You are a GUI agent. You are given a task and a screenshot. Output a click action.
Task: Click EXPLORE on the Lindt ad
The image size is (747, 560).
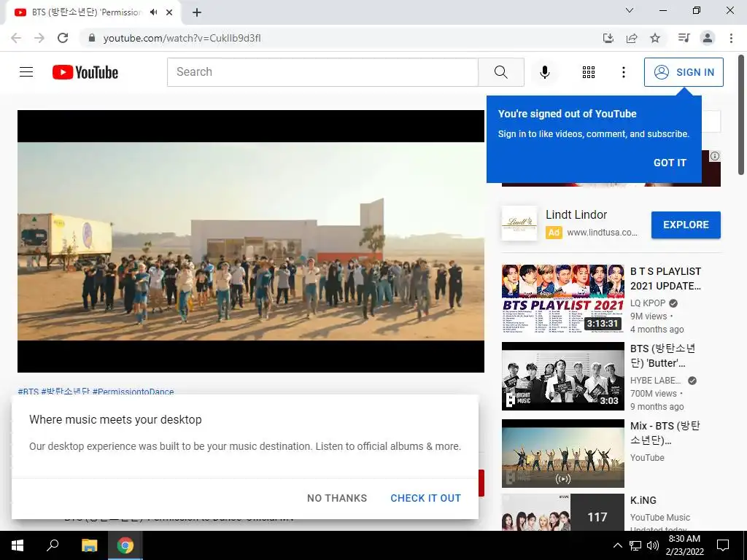pos(686,225)
